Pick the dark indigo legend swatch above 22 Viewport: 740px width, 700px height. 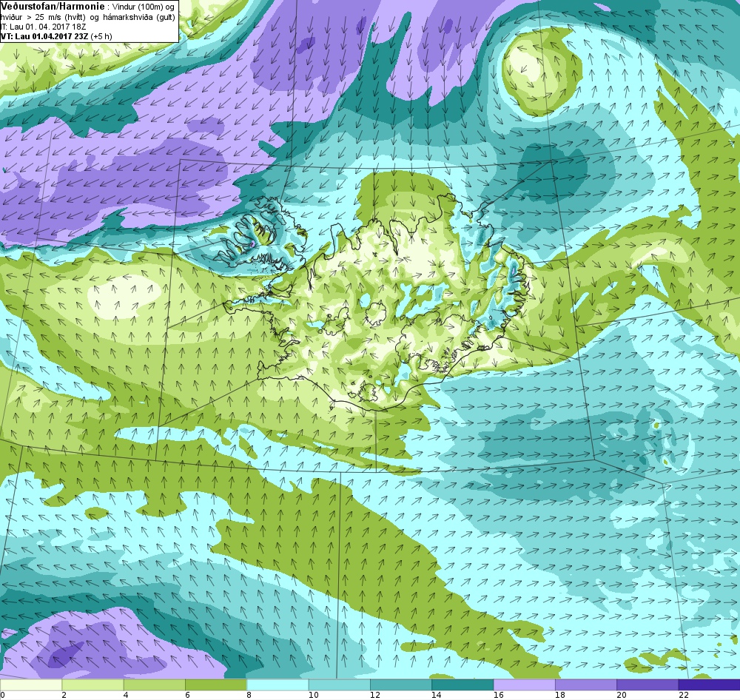[x=709, y=684]
